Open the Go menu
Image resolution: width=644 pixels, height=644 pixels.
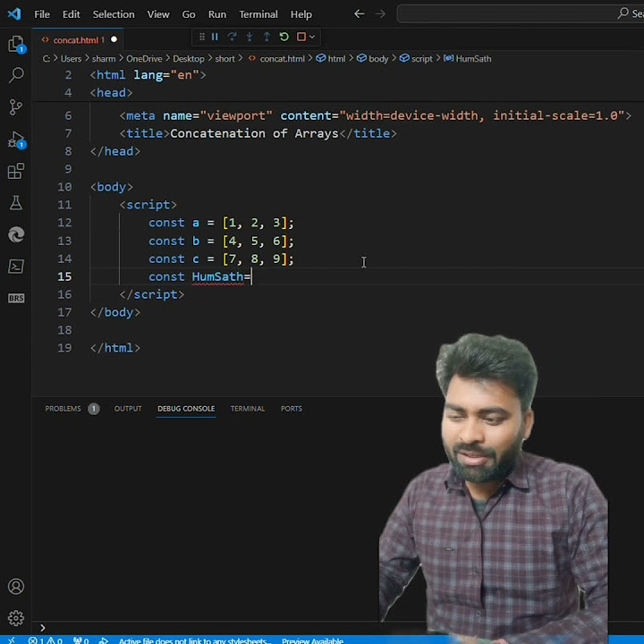[x=189, y=14]
